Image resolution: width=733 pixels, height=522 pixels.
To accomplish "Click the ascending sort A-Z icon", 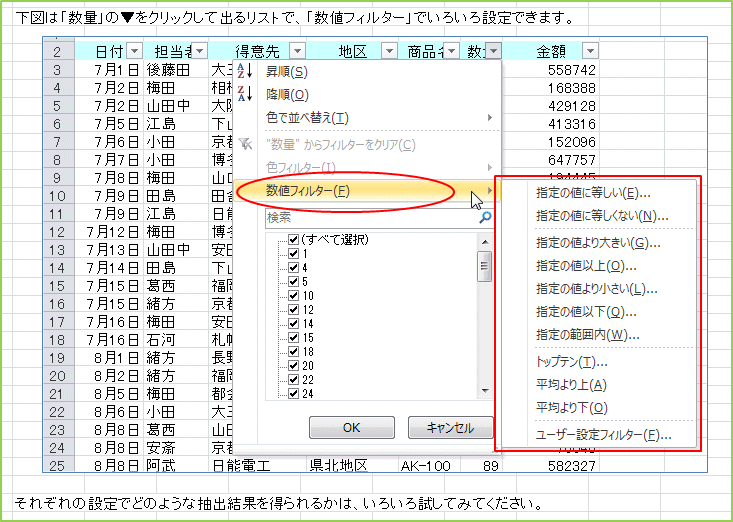I will click(x=245, y=72).
